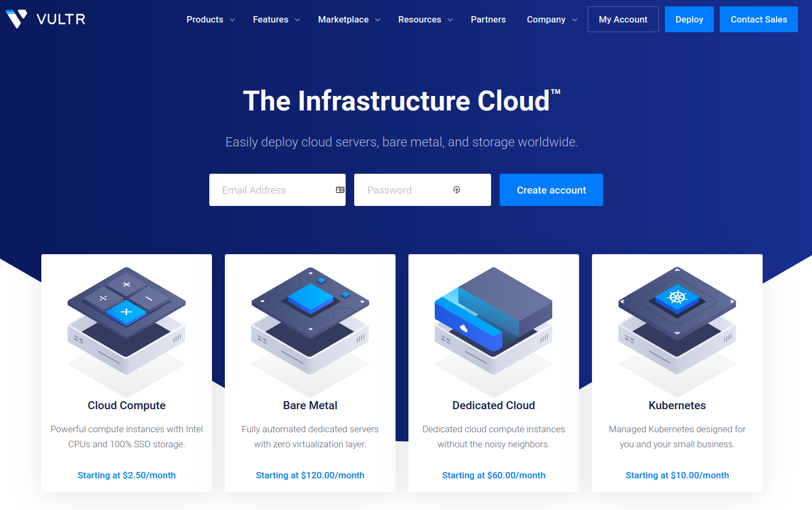
Task: Open the Company menu
Action: coord(546,19)
